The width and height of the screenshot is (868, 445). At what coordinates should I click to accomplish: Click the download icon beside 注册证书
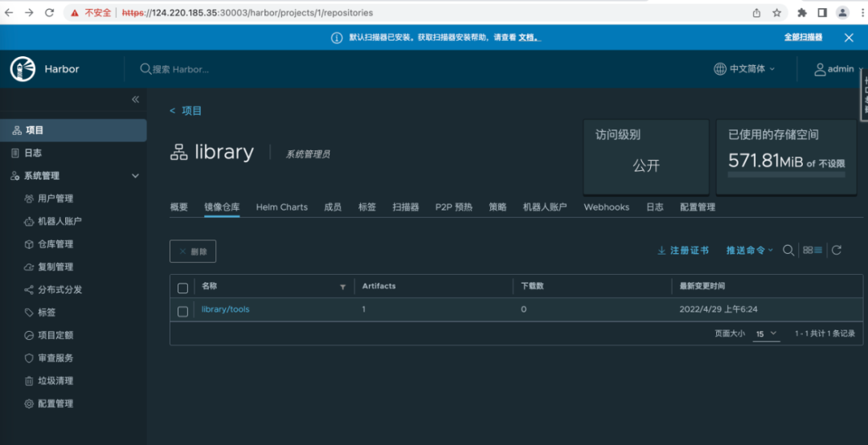[661, 251]
